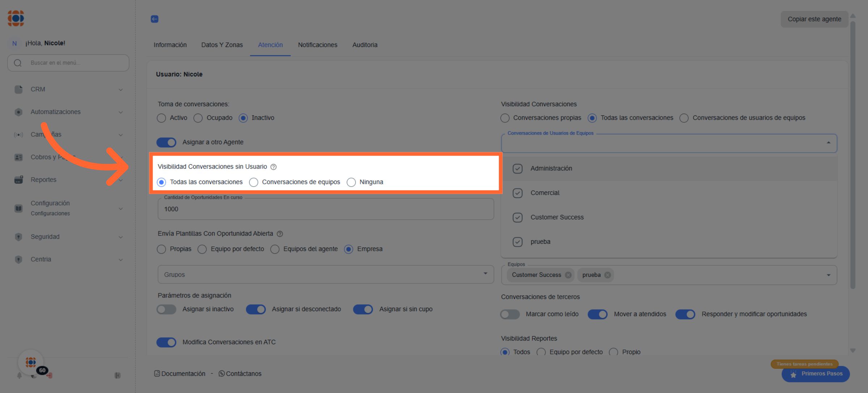Click the Automatizaciones sidebar icon
This screenshot has width=868, height=393.
tap(18, 112)
